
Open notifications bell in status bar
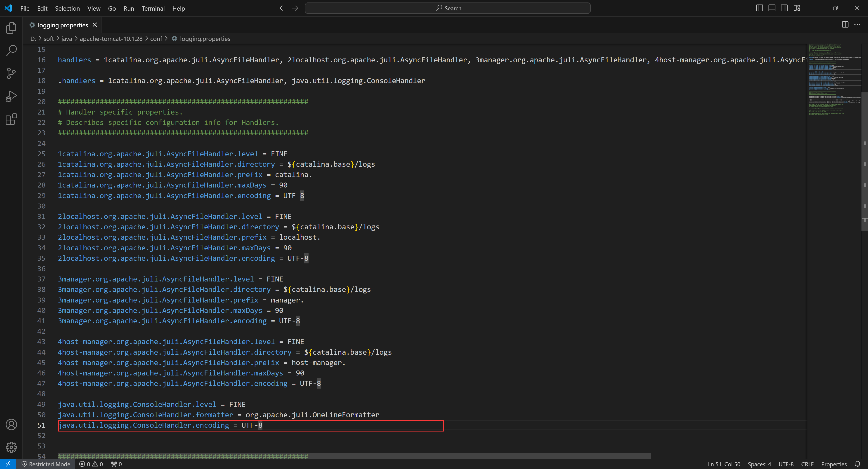858,464
